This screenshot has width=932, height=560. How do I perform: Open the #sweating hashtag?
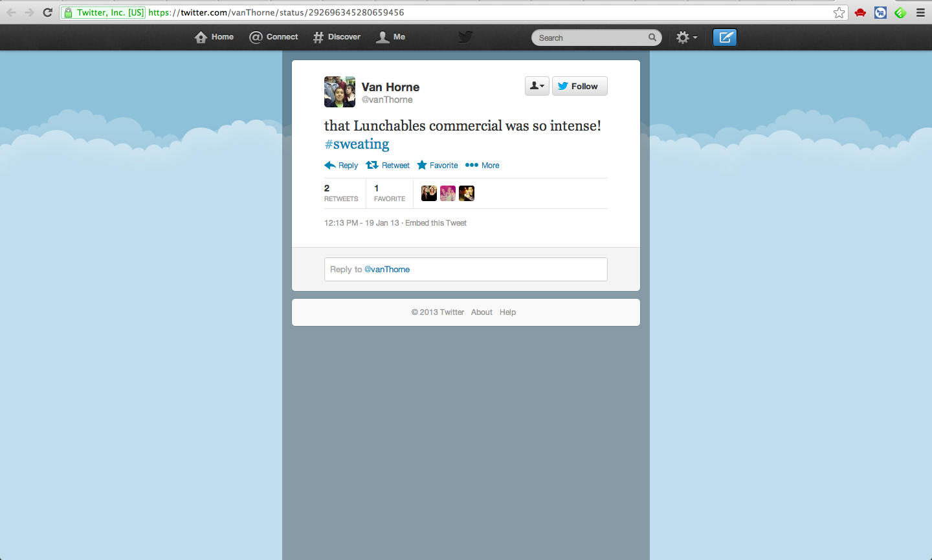pos(357,144)
